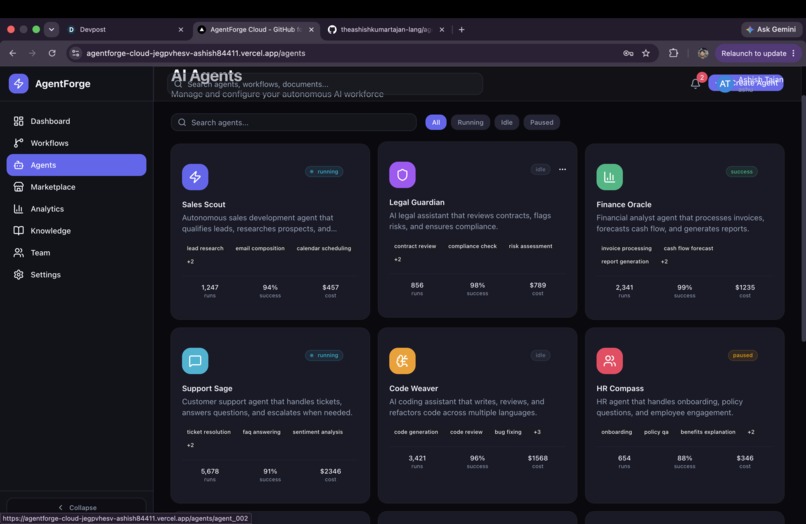Image resolution: width=806 pixels, height=524 pixels.
Task: Click the Search agents input field
Action: (x=294, y=122)
